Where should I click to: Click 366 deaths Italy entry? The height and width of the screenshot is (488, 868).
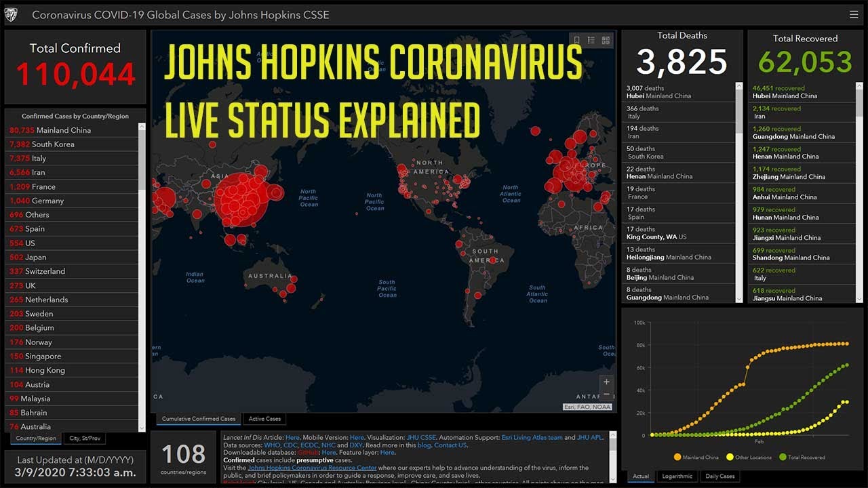[x=679, y=113]
